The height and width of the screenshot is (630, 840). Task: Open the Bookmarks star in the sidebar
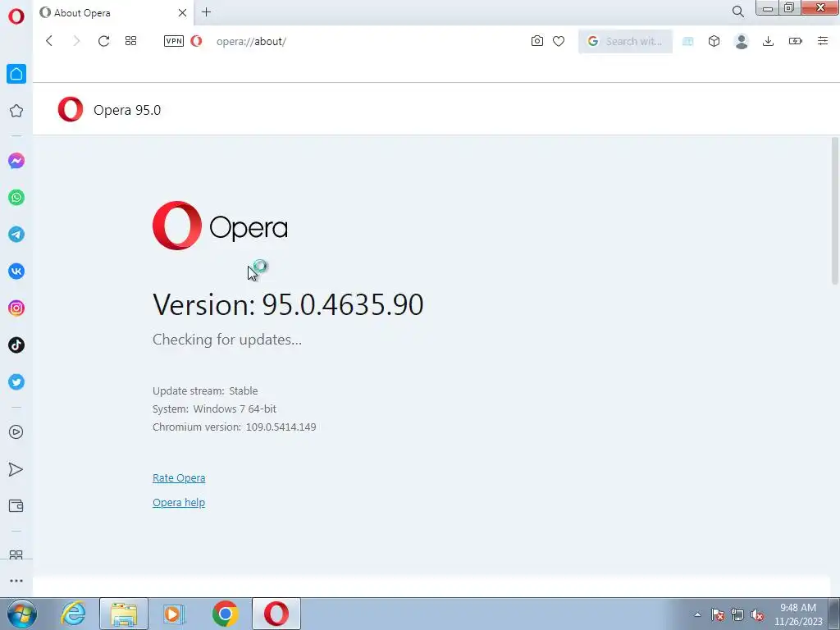[x=16, y=111]
